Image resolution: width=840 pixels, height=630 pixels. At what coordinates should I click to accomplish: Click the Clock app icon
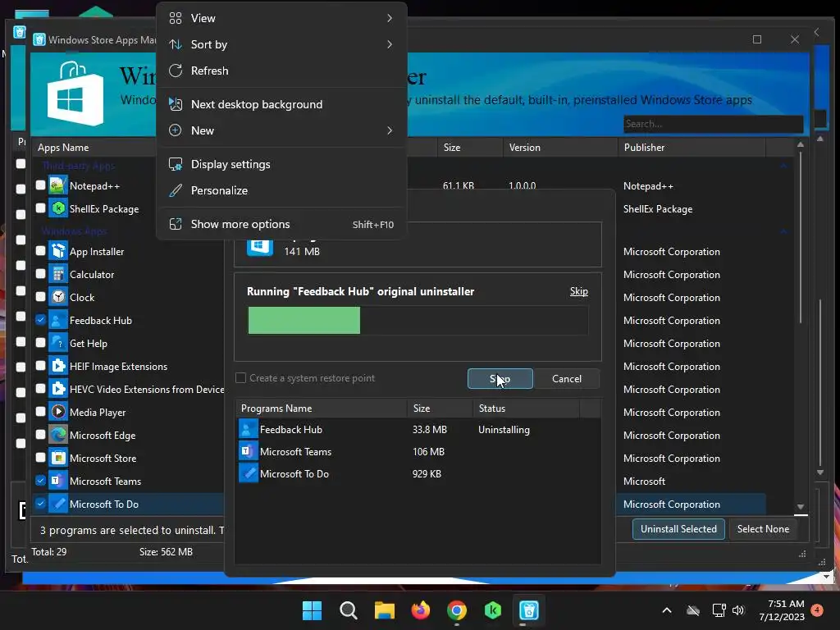(58, 297)
